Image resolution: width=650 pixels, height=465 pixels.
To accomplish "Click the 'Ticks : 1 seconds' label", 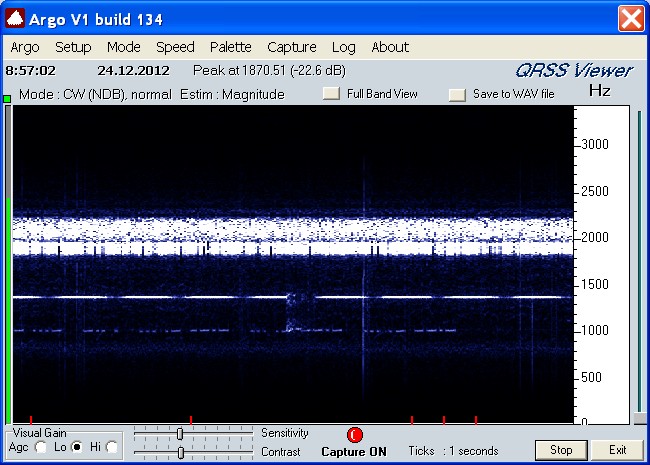I will click(x=453, y=451).
